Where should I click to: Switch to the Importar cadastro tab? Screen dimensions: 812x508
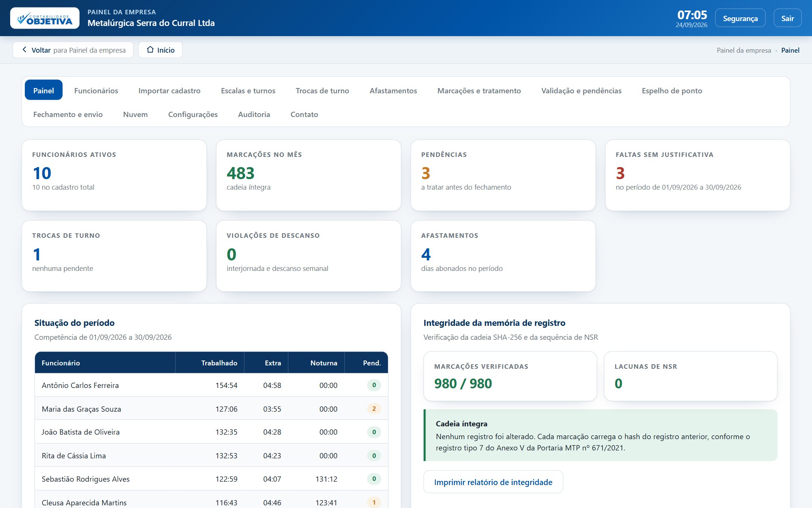(x=169, y=90)
